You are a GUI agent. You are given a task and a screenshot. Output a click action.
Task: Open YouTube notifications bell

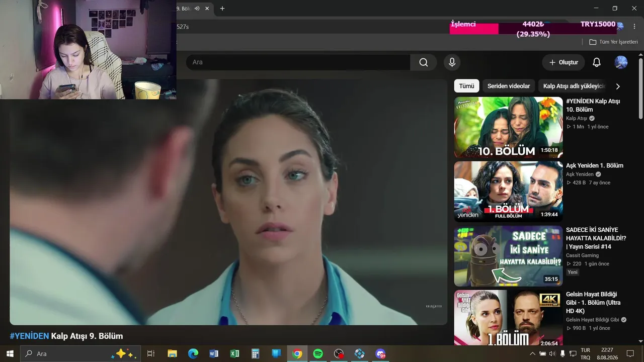pos(596,62)
